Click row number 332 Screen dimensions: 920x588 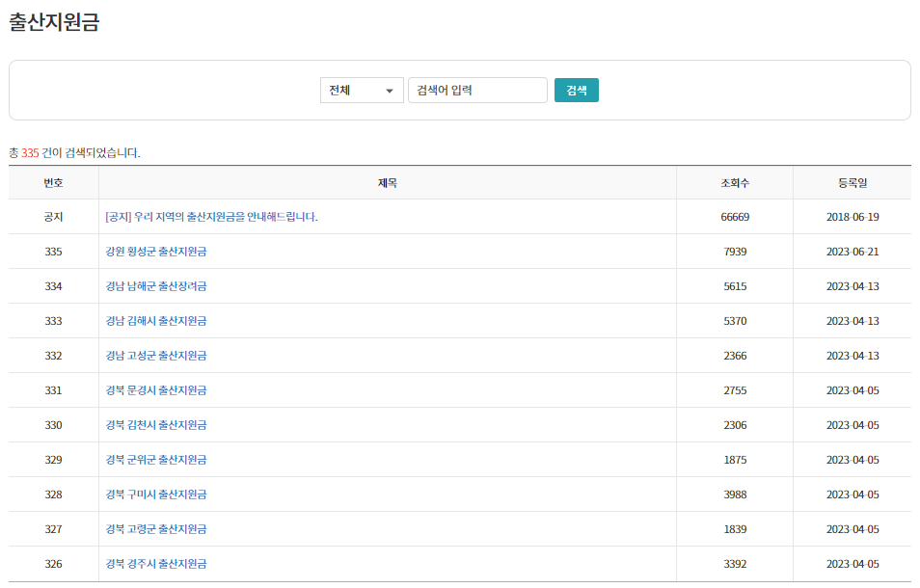point(53,356)
